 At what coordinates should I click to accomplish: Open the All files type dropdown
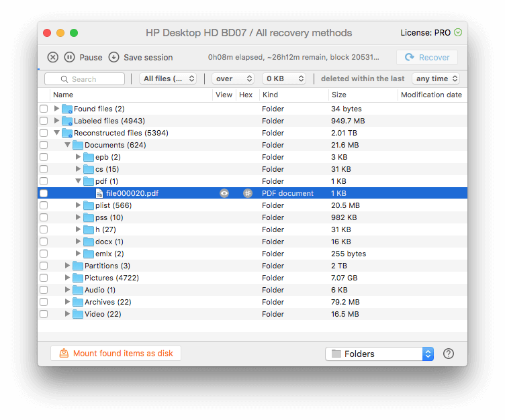(168, 79)
